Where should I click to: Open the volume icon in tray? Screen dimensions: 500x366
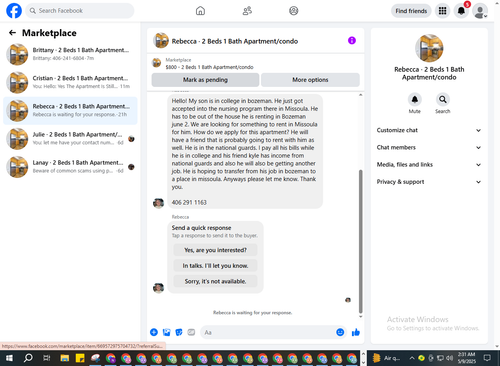coord(449,358)
